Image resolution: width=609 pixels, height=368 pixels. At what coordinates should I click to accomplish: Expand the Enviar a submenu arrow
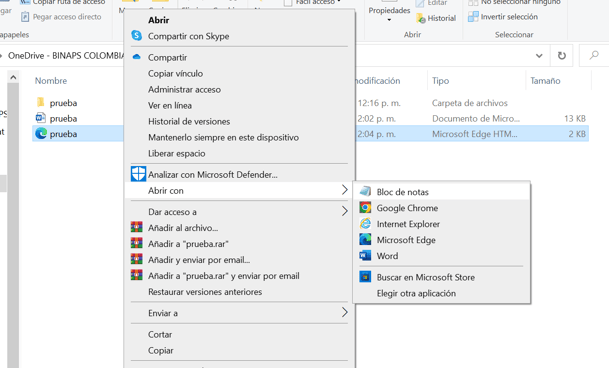coord(344,312)
